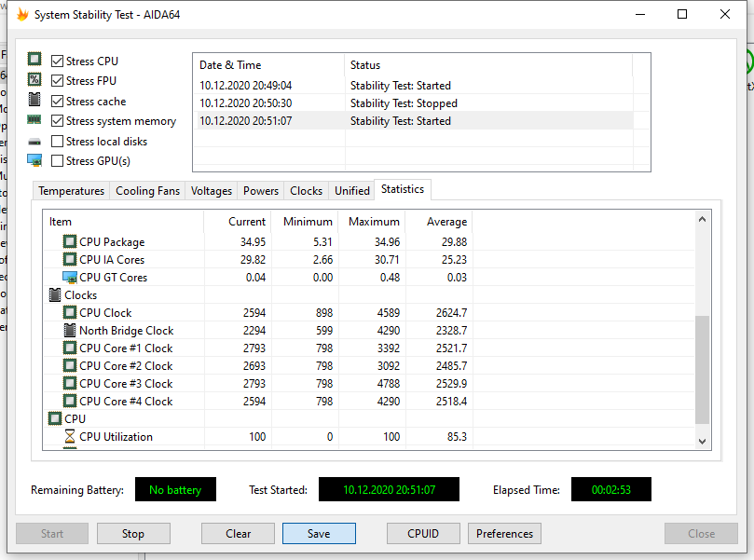Click the hourglass icon next to CPU Utilization
This screenshot has height=560, width=754.
click(x=70, y=436)
